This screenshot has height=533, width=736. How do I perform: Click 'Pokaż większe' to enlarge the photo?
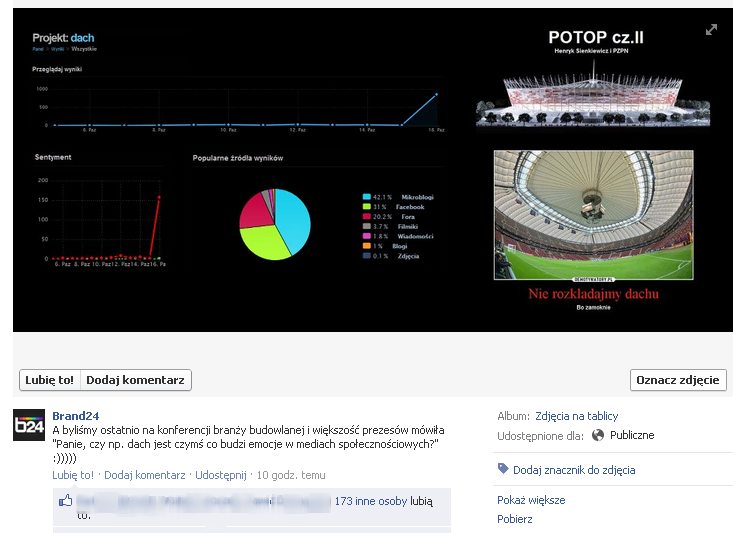pos(531,500)
